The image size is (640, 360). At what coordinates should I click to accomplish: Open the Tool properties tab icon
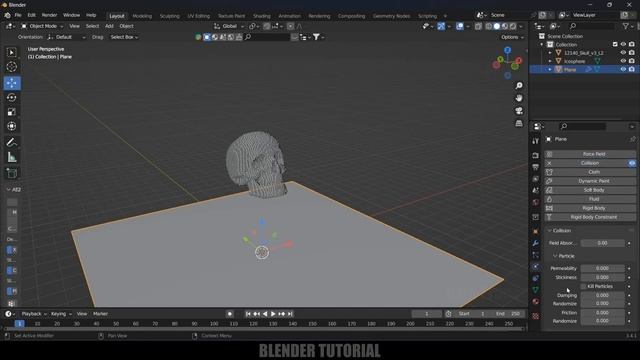point(536,141)
